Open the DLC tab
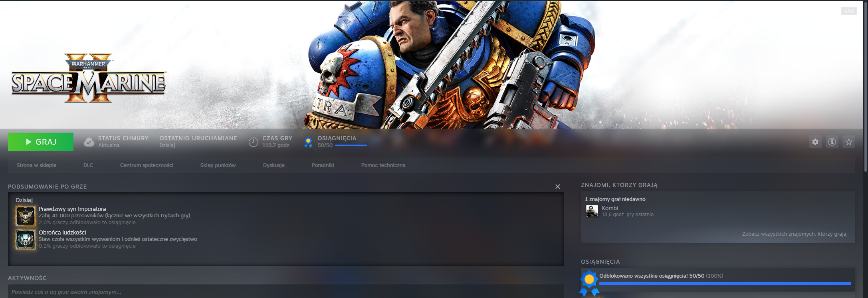Viewport: 868px width, 298px height. [88, 165]
